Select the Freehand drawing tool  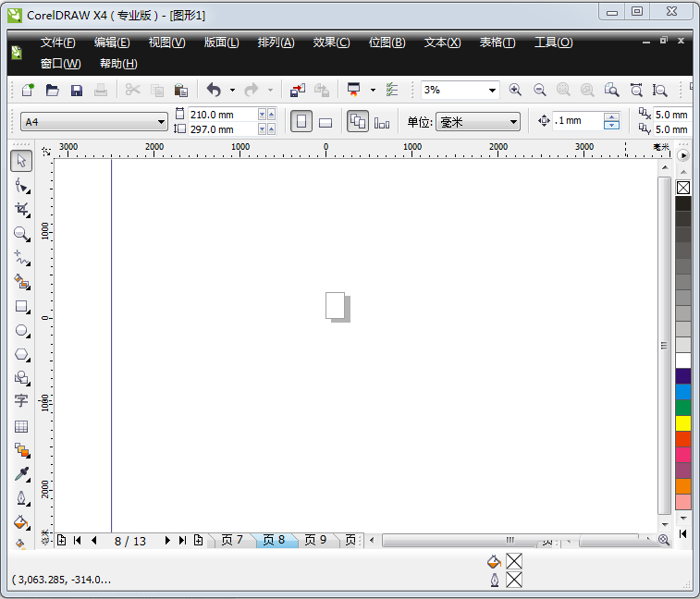[x=21, y=258]
